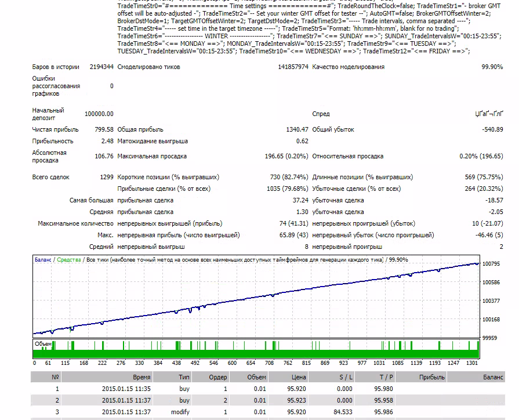Click the 'Начальный депозит' label
This screenshot has height=420, width=519.
click(48, 114)
